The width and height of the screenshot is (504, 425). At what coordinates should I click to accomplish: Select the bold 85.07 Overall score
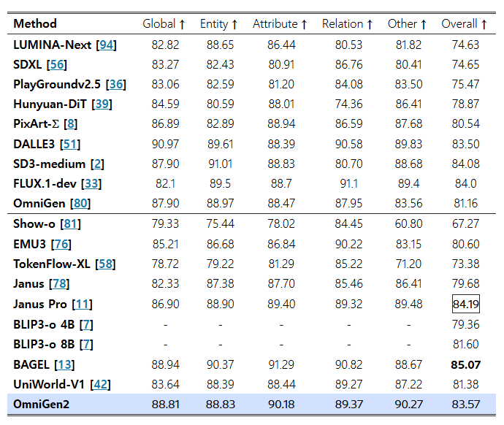coord(466,364)
